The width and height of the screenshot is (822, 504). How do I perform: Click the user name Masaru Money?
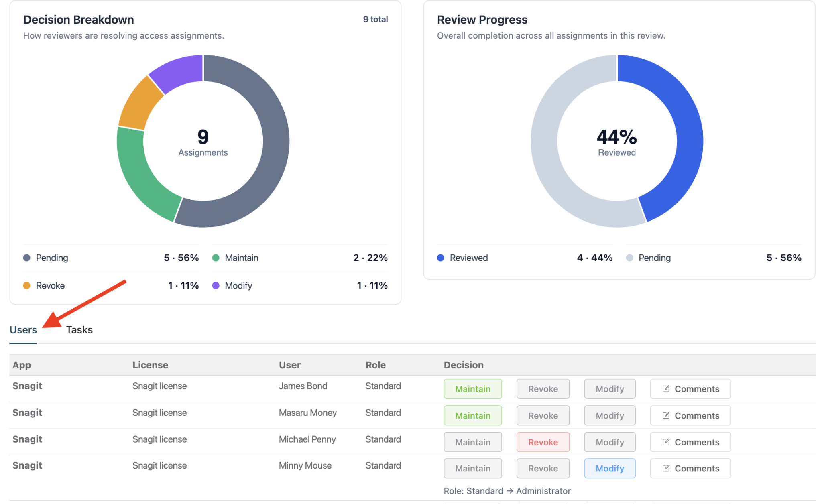(308, 413)
